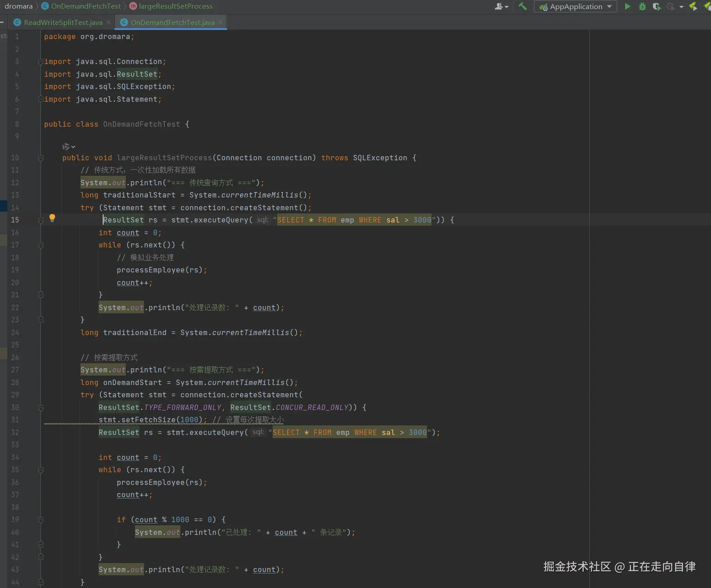Click 'throws SQLException' on line 10
The width and height of the screenshot is (711, 588).
364,158
